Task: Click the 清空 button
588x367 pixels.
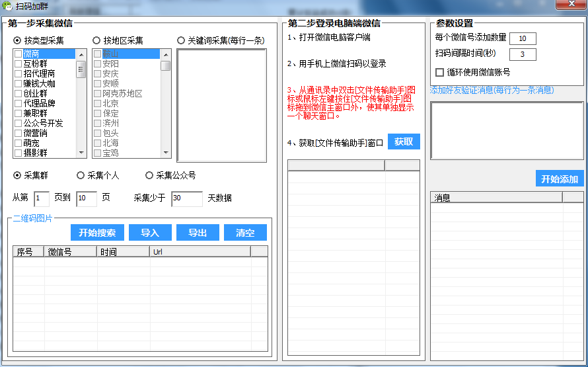Action: click(245, 233)
